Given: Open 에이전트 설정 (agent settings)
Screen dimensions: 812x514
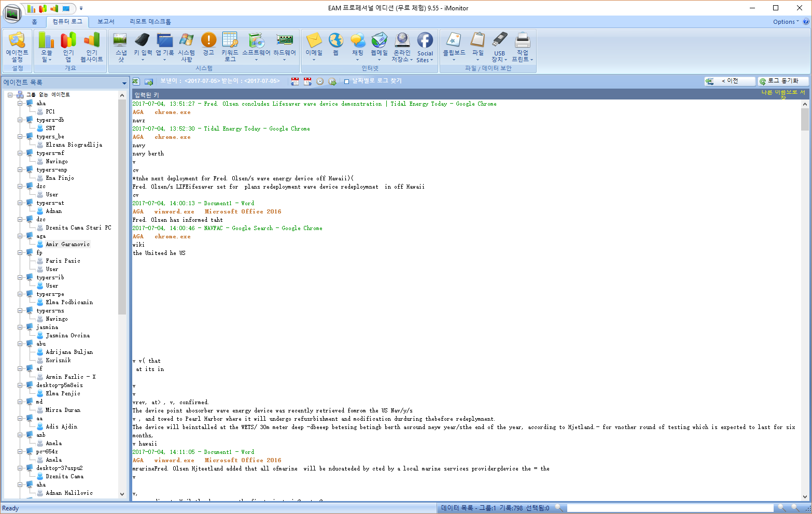Looking at the screenshot, I should (17, 48).
